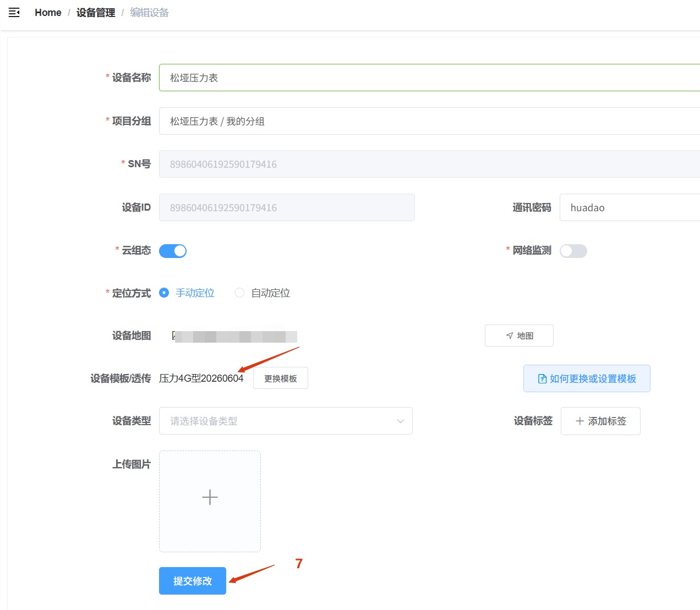Click the blurred 设备地图 address text
The height and width of the screenshot is (610, 700).
[234, 336]
